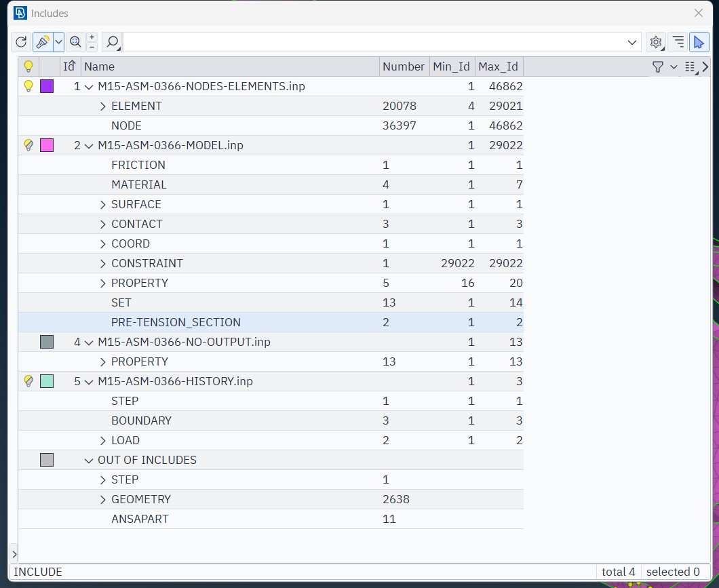
Task: Open the list settings gear icon
Action: pos(655,42)
